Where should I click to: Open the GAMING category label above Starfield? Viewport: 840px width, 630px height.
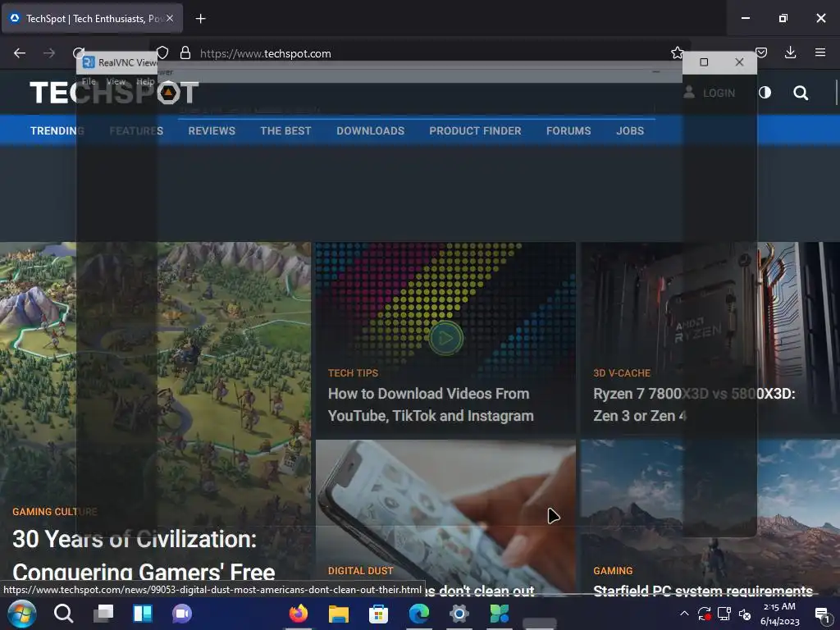(613, 571)
